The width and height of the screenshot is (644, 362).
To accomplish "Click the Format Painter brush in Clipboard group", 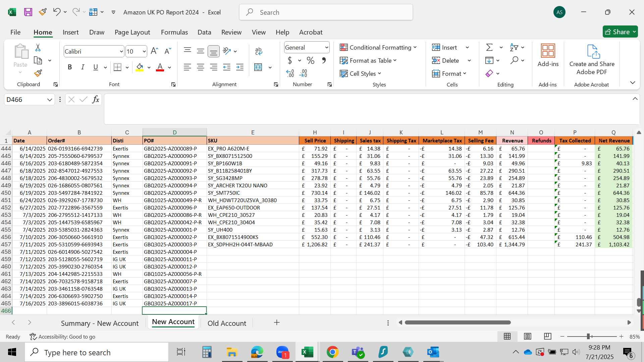I will pyautogui.click(x=38, y=73).
